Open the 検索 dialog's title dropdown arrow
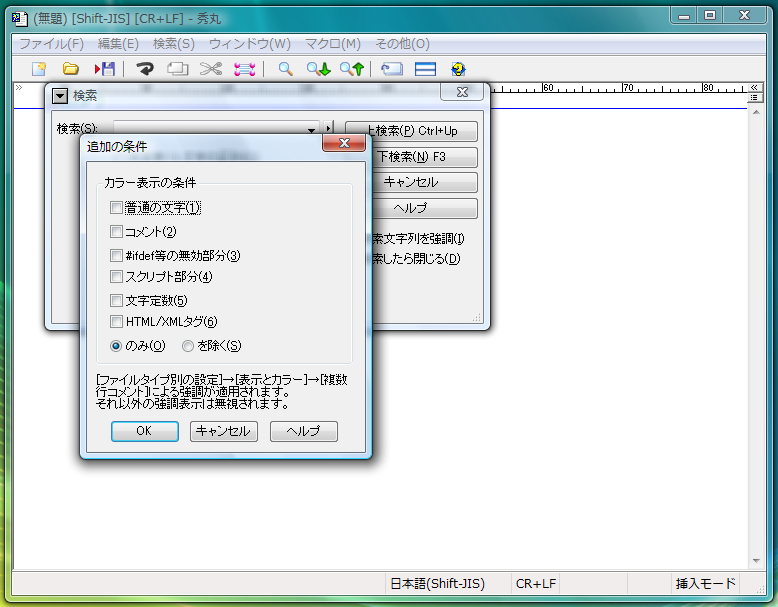This screenshot has width=778, height=607. 60,96
